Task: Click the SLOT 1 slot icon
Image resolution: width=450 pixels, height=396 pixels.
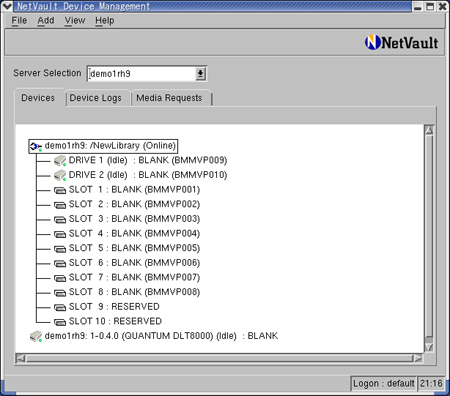Action: point(60,190)
